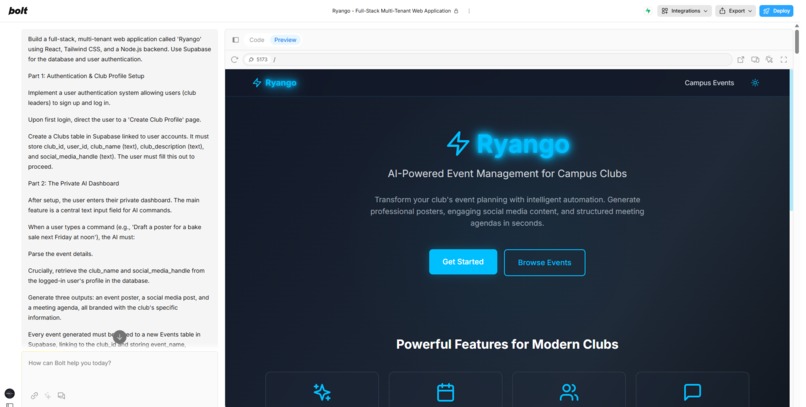
Task: Click the discussion mode chat icon
Action: click(61, 396)
